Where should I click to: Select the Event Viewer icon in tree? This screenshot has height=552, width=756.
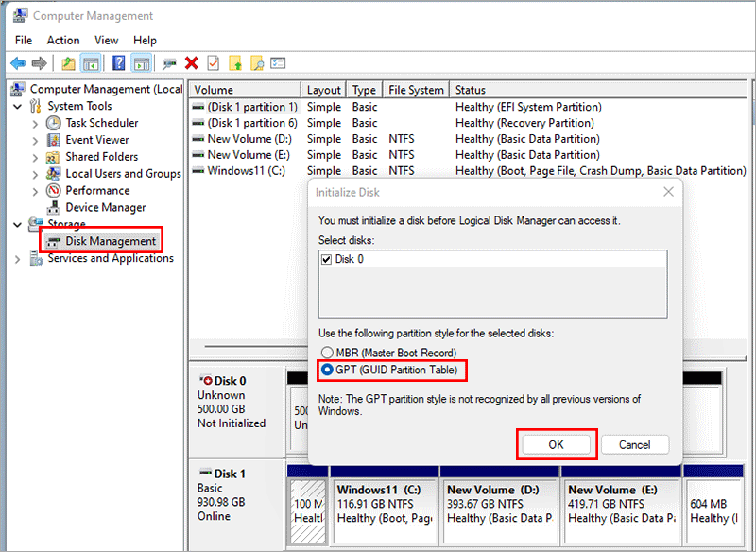54,140
